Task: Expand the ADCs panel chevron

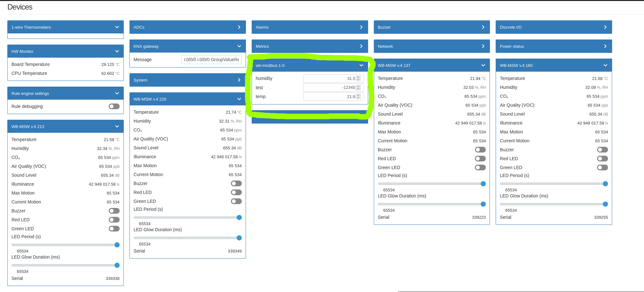Action: point(239,27)
